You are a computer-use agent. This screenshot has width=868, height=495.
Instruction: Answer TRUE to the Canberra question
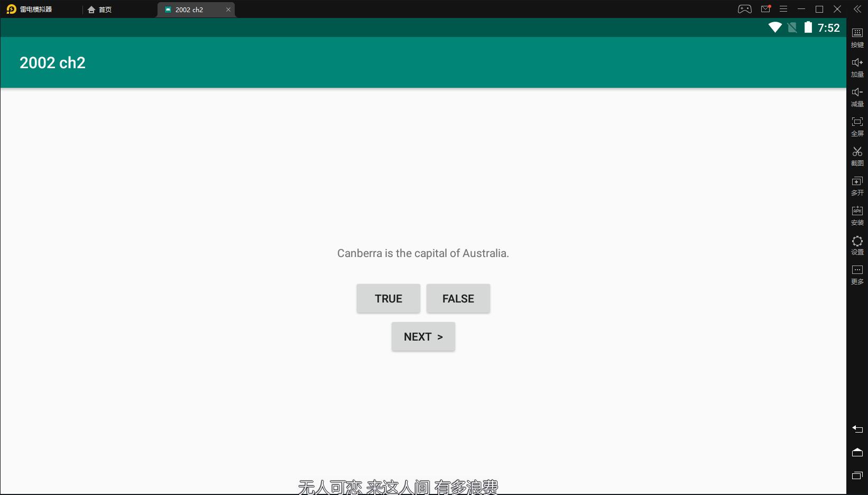pos(389,299)
